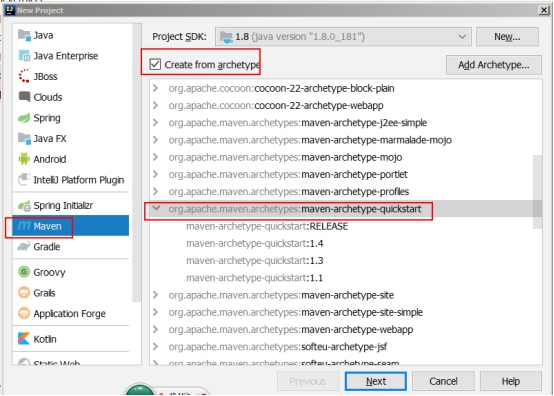
Task: Select maven-archetype-quickstart:1.1 version
Action: [255, 278]
